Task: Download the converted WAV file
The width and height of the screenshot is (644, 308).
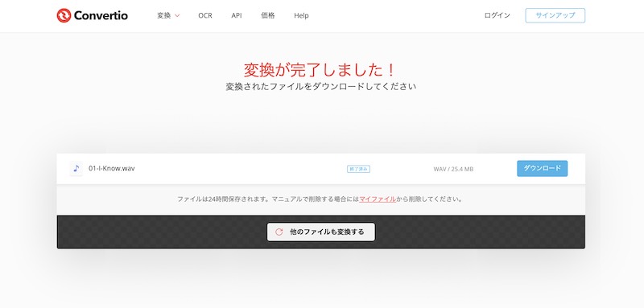Action: click(542, 169)
